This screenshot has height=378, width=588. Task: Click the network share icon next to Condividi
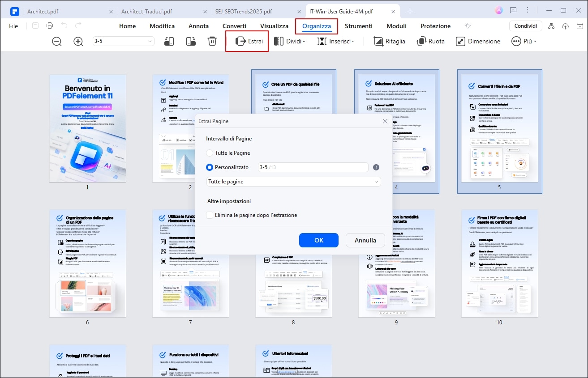click(x=551, y=26)
